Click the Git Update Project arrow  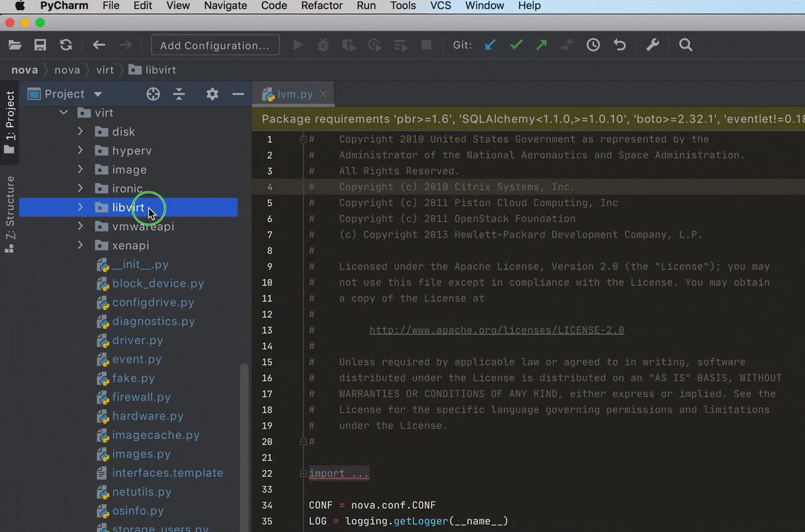tap(490, 45)
